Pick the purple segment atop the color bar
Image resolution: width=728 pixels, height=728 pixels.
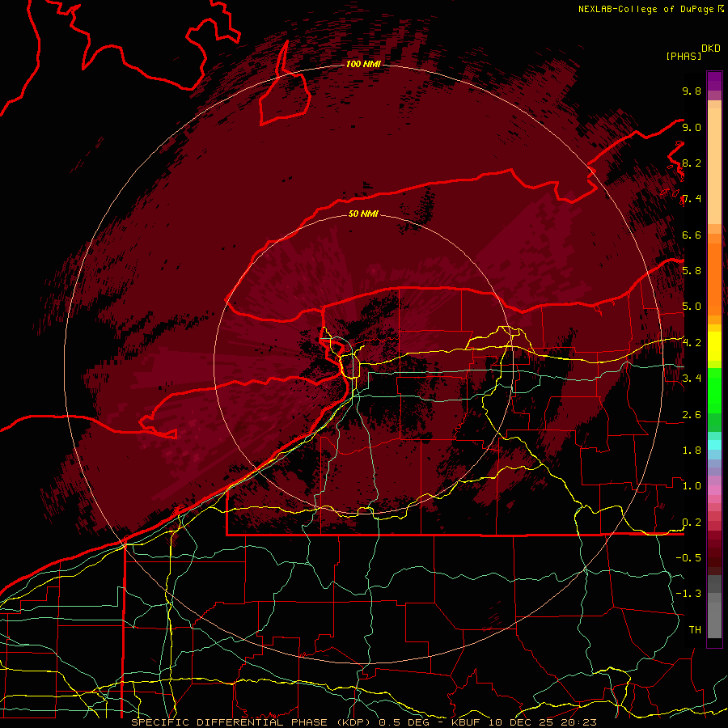(714, 81)
